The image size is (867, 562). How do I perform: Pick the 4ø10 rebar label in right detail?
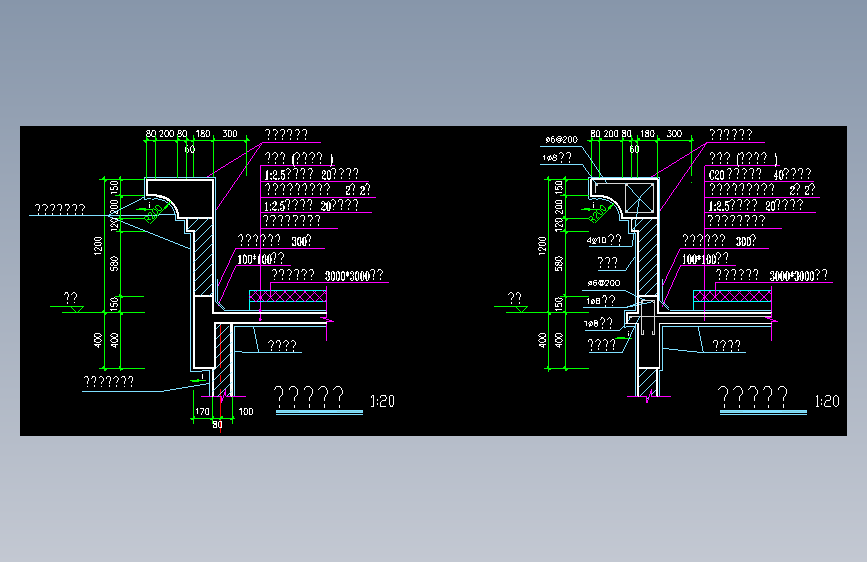(604, 240)
